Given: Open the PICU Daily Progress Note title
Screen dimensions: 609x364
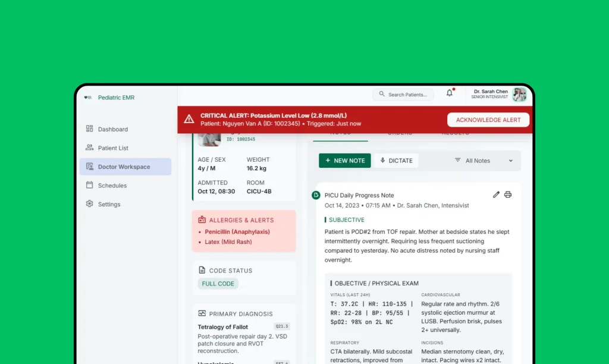Looking at the screenshot, I should [x=359, y=196].
